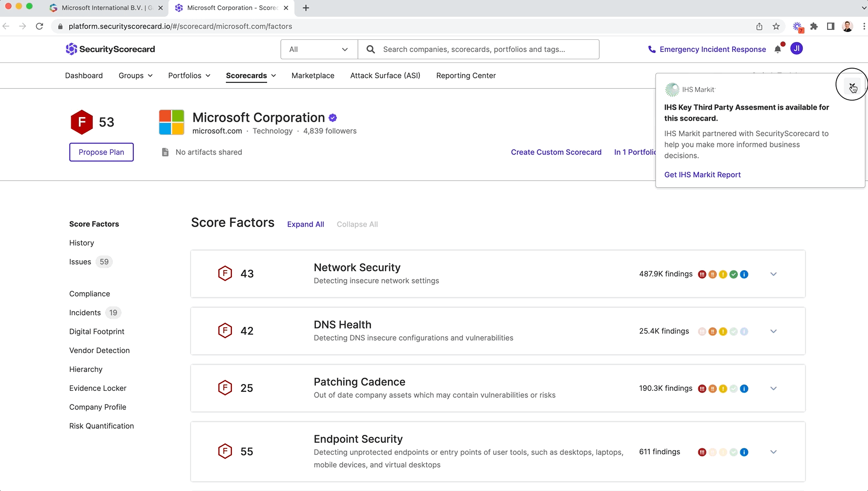
Task: Click the artifacts document icon
Action: (165, 152)
